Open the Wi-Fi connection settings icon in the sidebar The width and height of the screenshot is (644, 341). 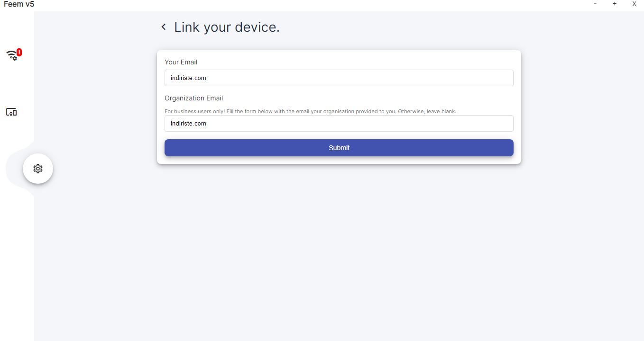pyautogui.click(x=11, y=55)
